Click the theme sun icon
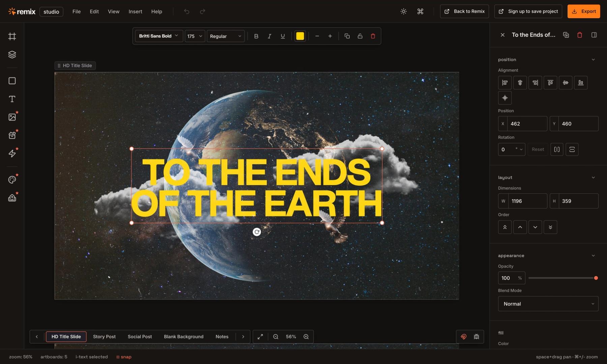 [x=403, y=11]
